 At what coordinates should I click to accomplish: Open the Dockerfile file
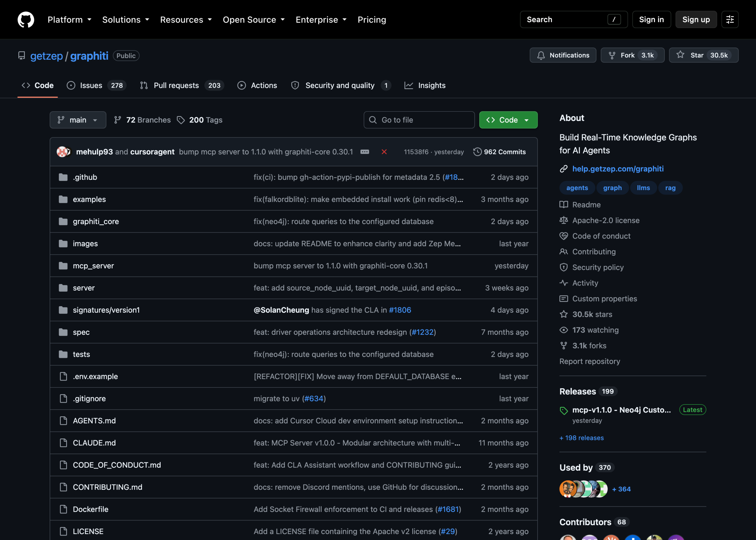(x=90, y=509)
